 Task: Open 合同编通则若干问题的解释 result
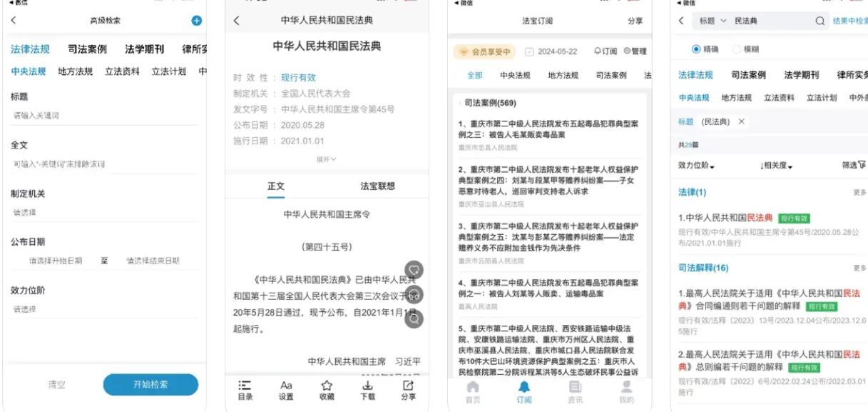point(769,299)
